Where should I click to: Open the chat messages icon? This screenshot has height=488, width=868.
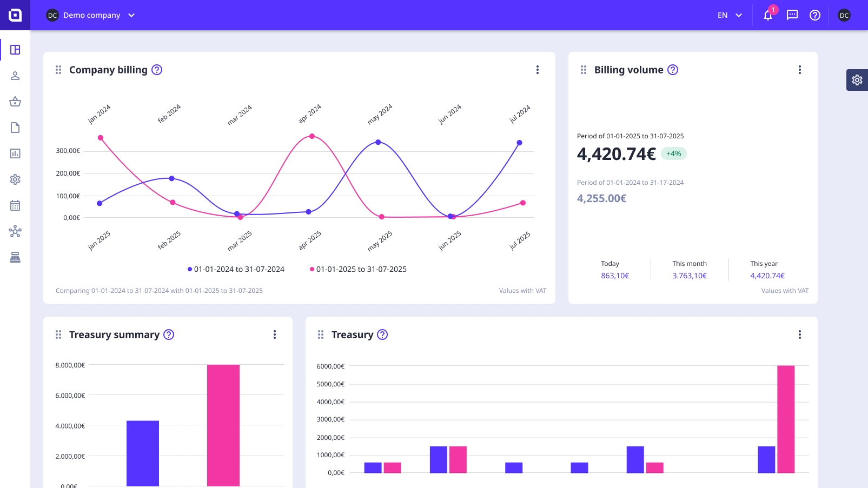click(792, 15)
